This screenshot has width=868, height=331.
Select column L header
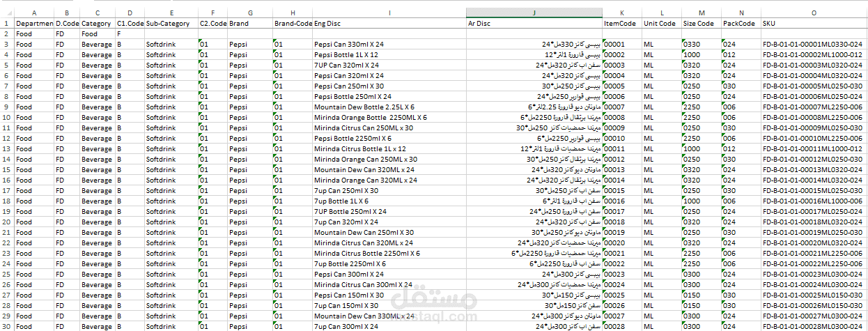661,13
